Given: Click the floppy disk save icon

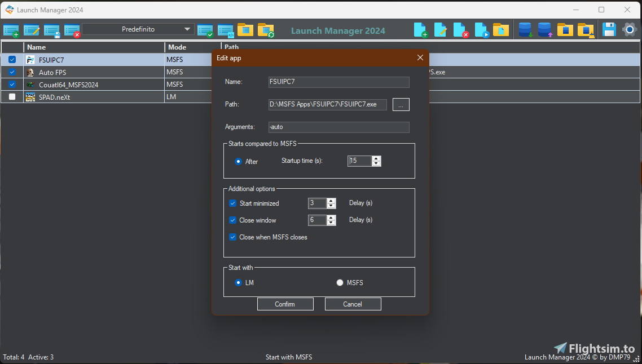Looking at the screenshot, I should (x=609, y=30).
